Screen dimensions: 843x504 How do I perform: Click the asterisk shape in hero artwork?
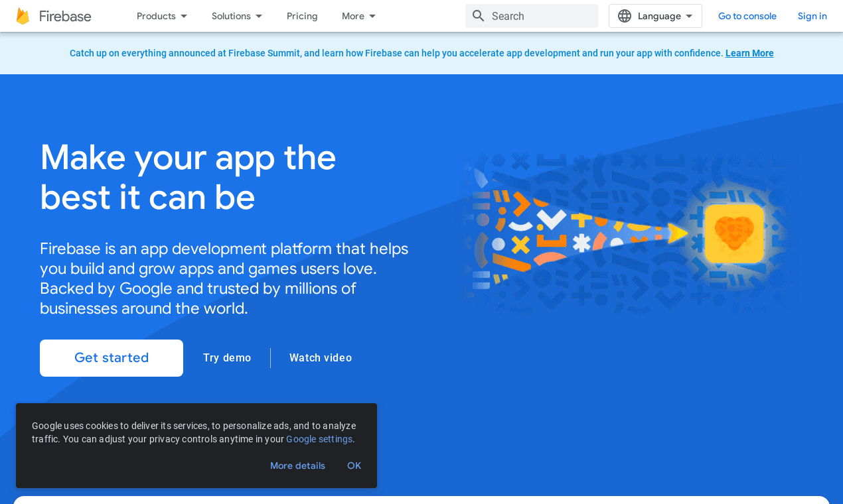(x=581, y=243)
